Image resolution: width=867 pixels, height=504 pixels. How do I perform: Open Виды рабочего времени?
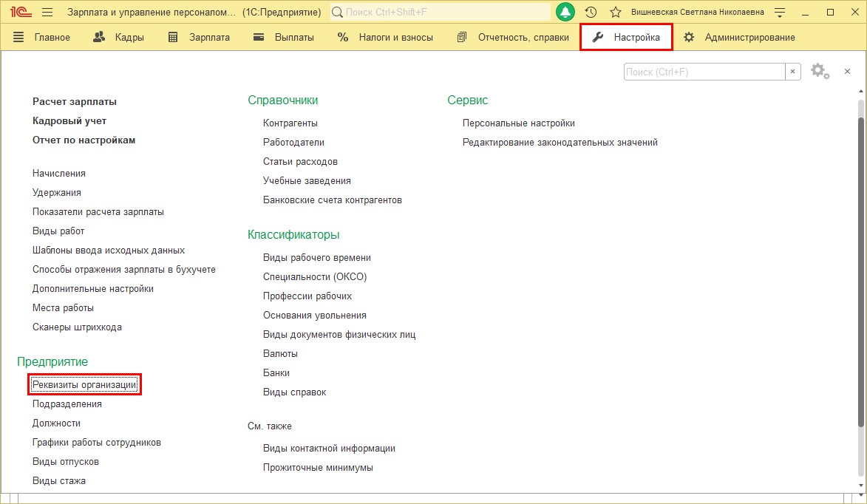pyautogui.click(x=317, y=257)
